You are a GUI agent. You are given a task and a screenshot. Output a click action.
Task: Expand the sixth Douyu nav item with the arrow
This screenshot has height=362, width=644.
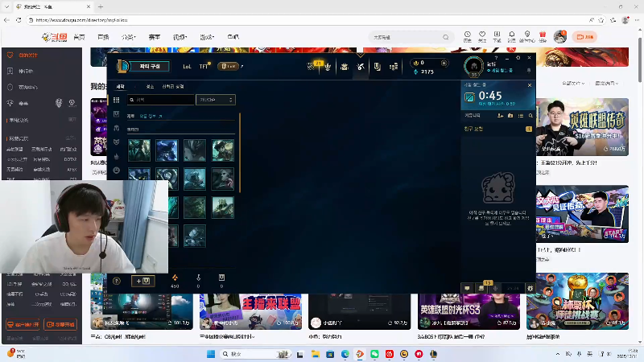click(x=207, y=37)
